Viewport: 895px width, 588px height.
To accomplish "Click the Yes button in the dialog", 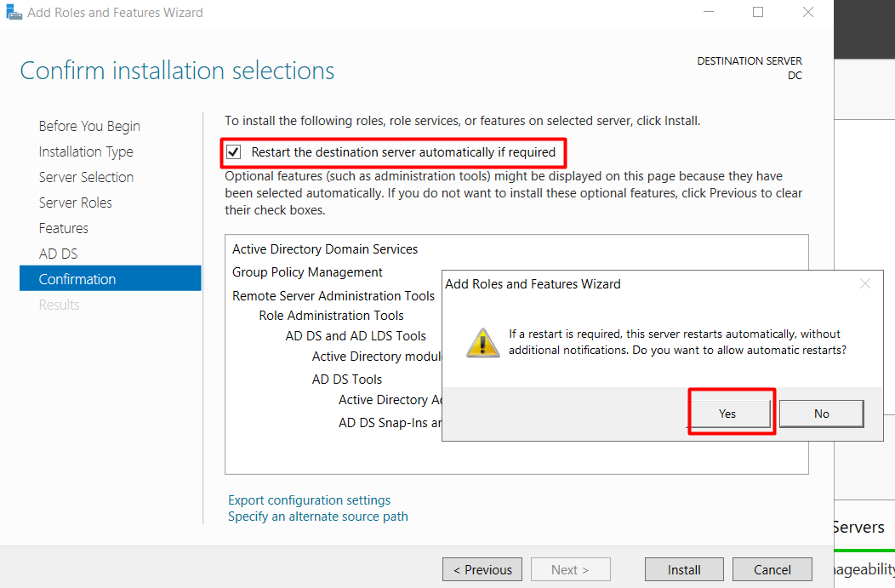I will (x=727, y=414).
